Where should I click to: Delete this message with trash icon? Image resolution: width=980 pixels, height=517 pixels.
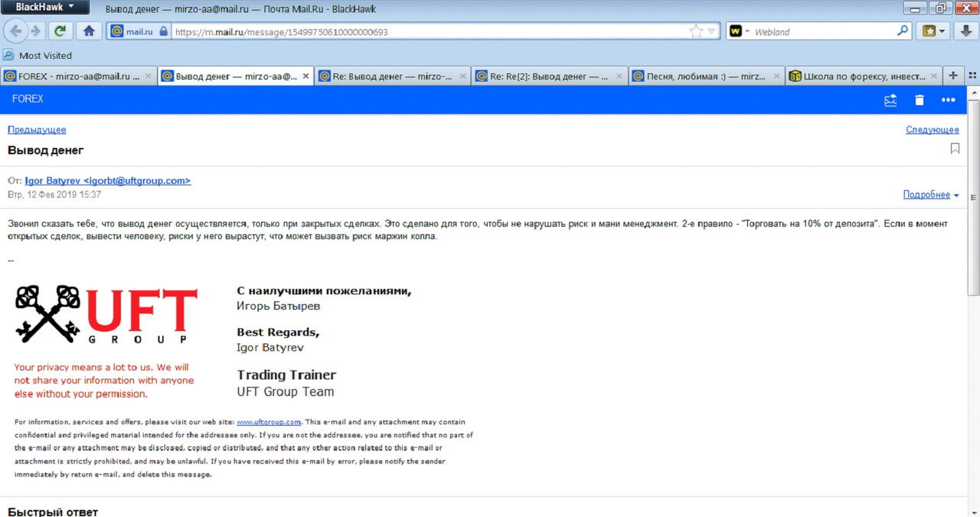pyautogui.click(x=920, y=100)
